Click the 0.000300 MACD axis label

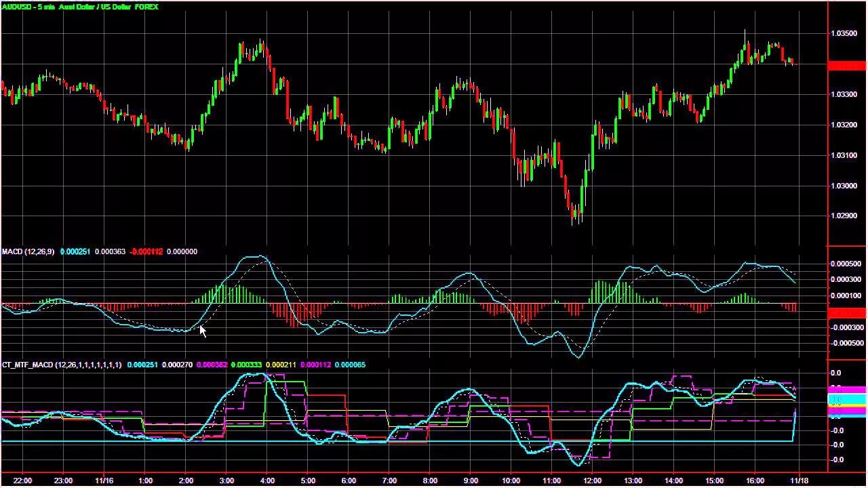click(846, 279)
